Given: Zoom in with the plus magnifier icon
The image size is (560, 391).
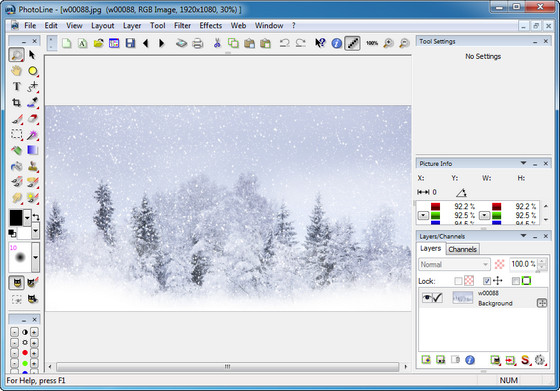Looking at the screenshot, I should pos(388,43).
